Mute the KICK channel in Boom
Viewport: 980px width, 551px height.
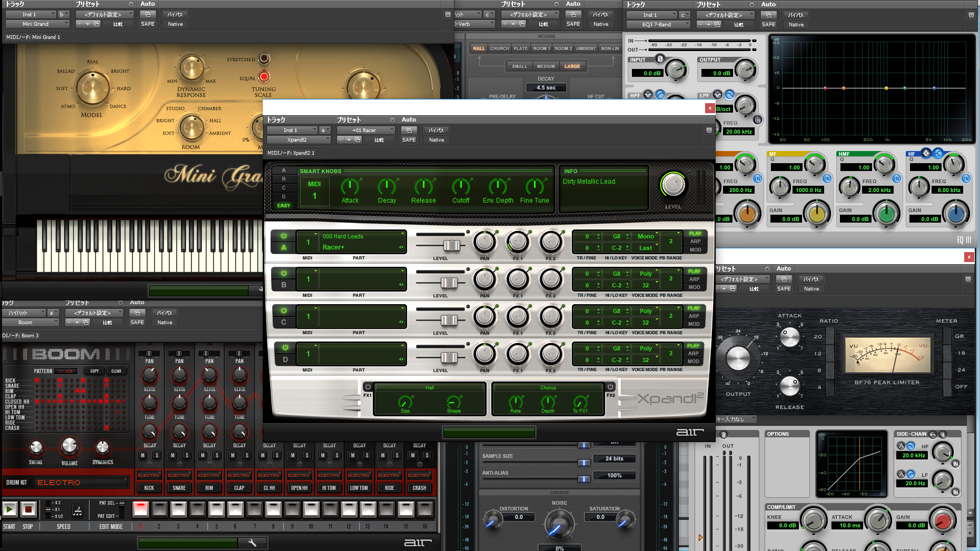[142, 455]
